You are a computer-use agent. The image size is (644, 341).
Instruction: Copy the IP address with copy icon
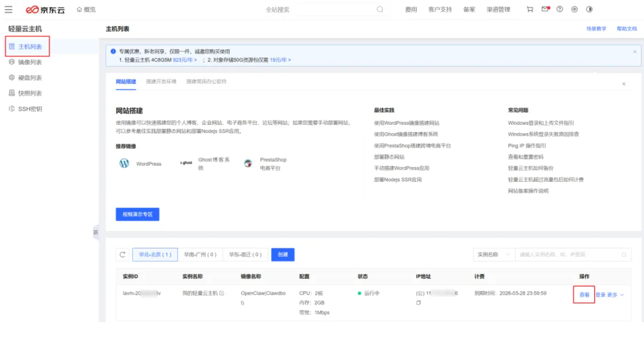coord(419,302)
